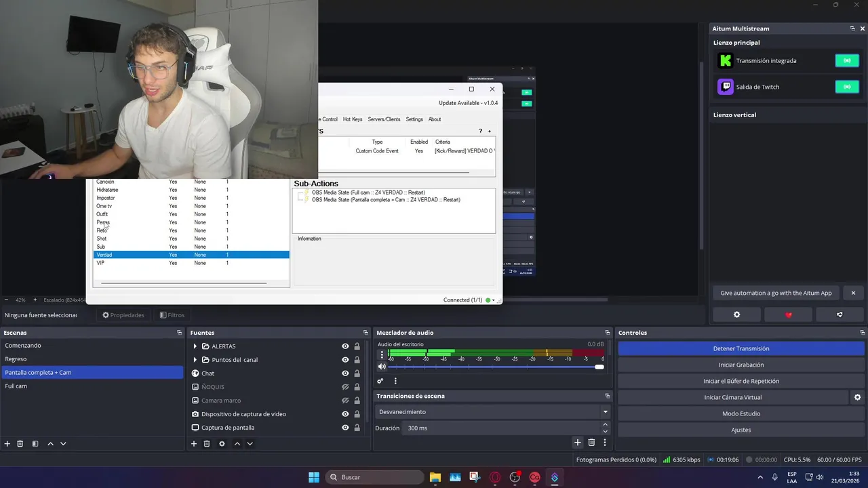Move the selected scene down
This screenshot has width=868, height=488.
pyautogui.click(x=63, y=443)
